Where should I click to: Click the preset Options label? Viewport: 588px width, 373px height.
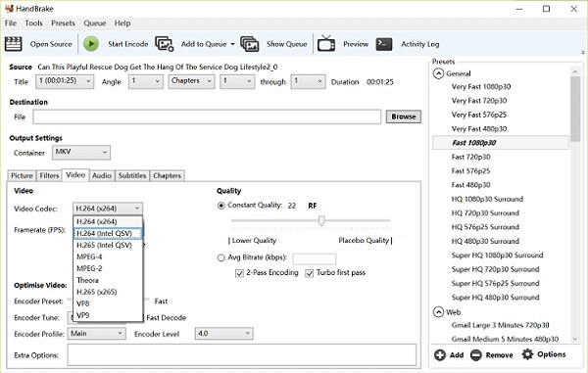click(x=551, y=354)
